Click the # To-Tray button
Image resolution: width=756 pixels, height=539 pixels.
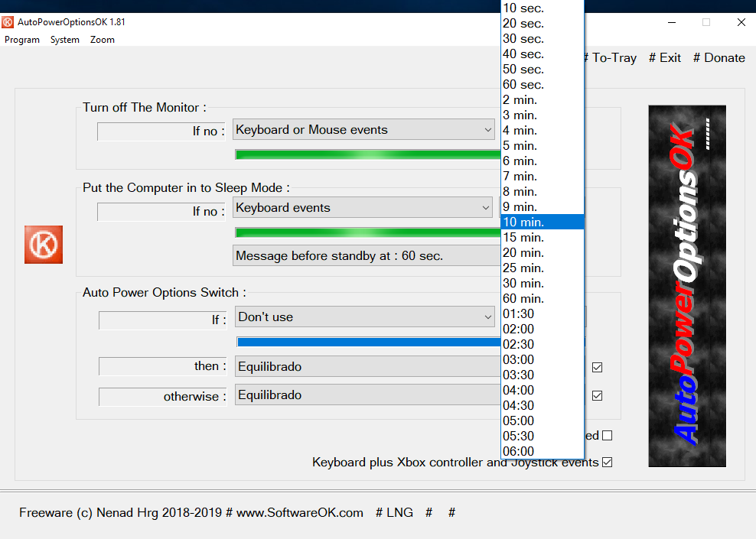coord(611,58)
